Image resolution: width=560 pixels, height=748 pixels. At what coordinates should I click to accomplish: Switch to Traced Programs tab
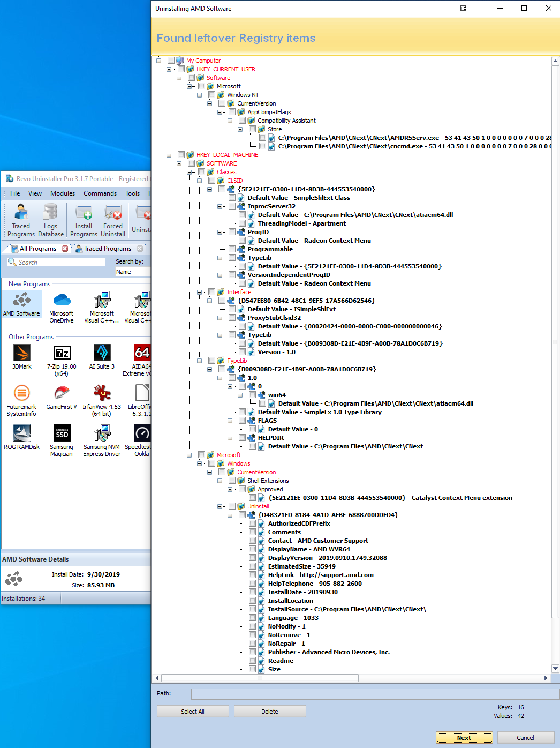(x=107, y=249)
